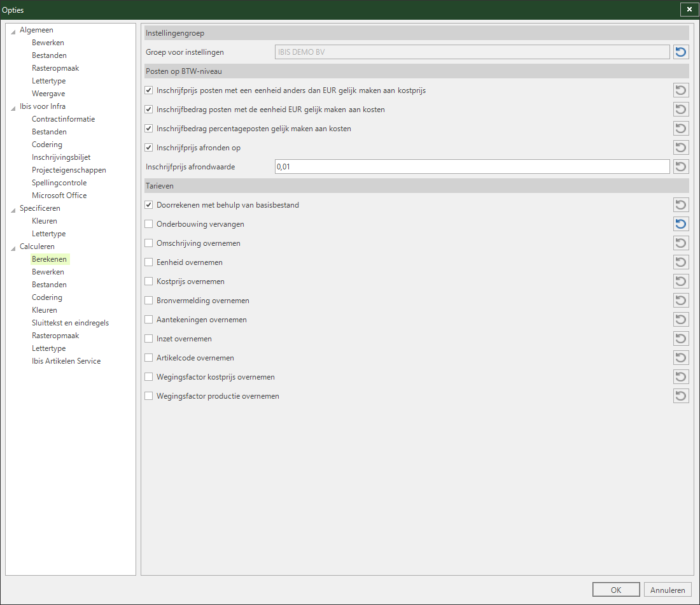This screenshot has width=700, height=605.
Task: Reset 'Inschrijfprijs posten met een eenheid anders' option
Action: tap(681, 90)
